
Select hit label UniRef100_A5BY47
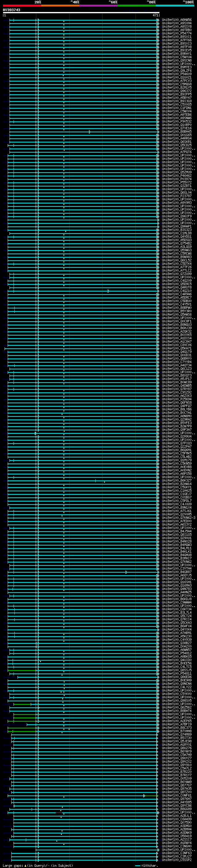[x=177, y=98]
